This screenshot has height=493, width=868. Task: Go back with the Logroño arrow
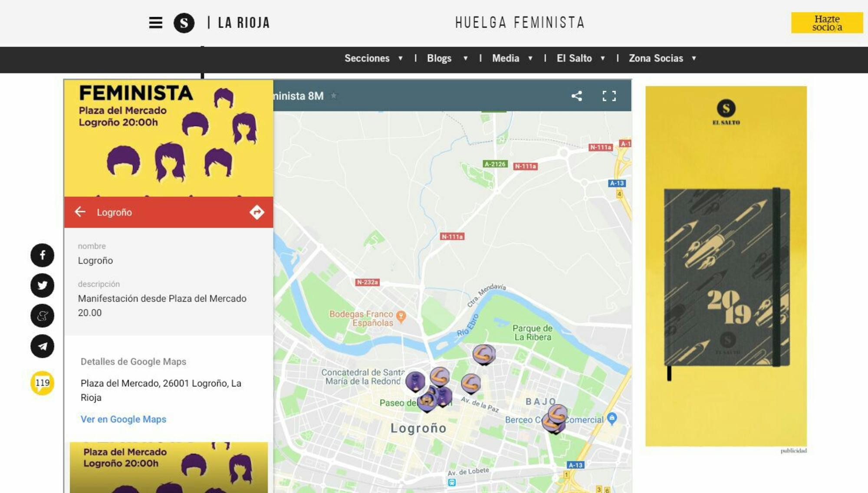80,212
